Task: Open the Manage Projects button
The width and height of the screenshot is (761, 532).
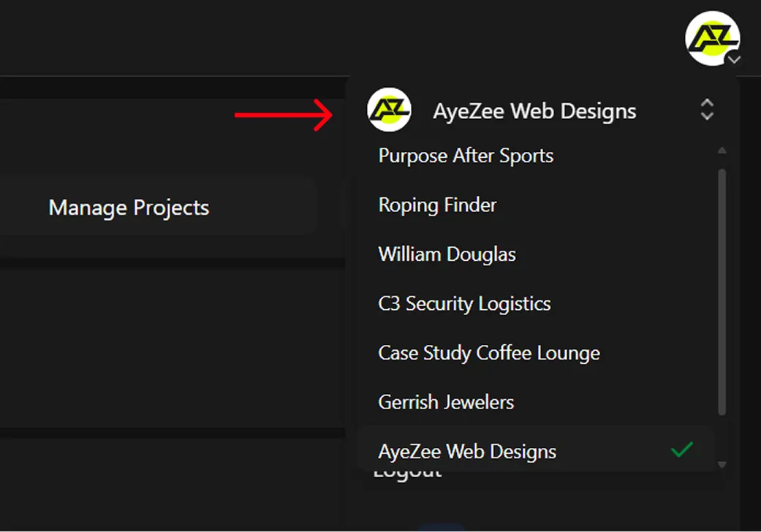Action: tap(129, 208)
